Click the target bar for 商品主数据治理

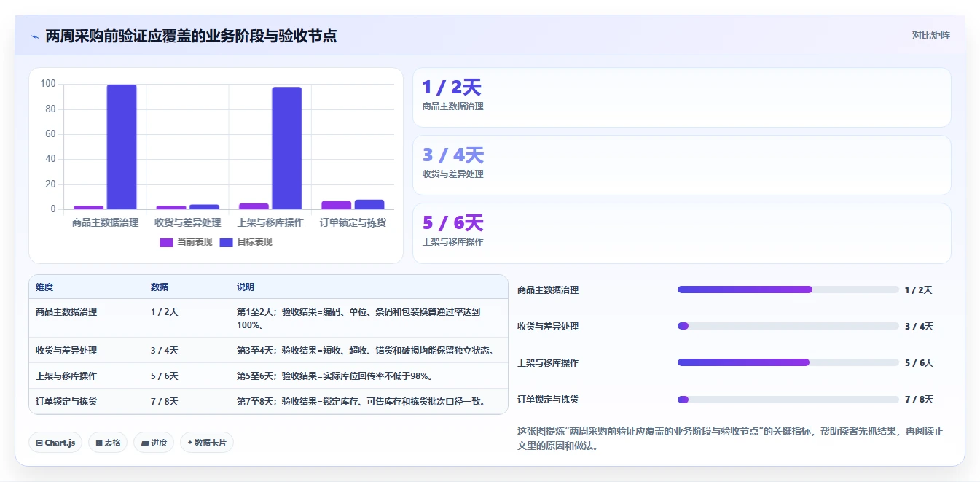[x=122, y=147]
